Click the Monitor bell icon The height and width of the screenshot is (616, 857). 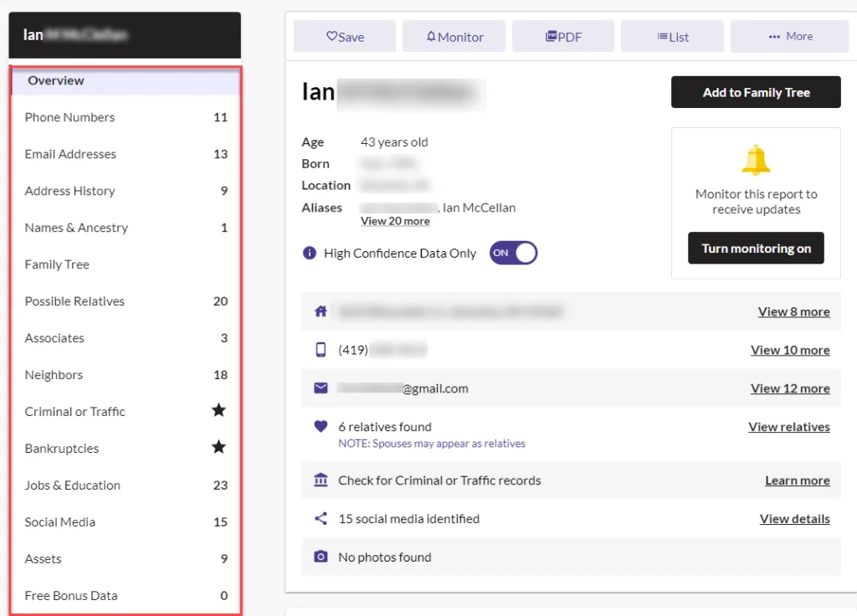[432, 36]
